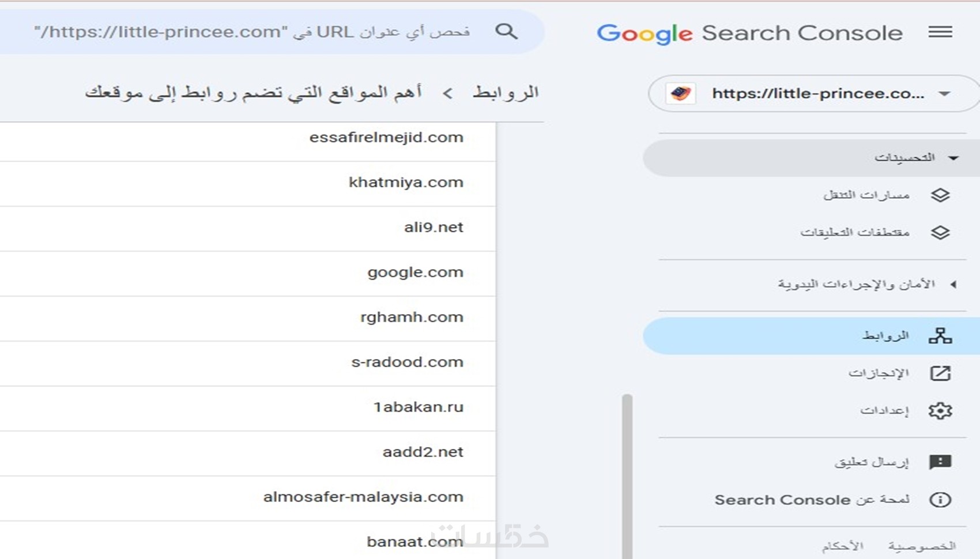Viewport: 980px width, 559px height.
Task: Open settings gear icon
Action: 940,410
